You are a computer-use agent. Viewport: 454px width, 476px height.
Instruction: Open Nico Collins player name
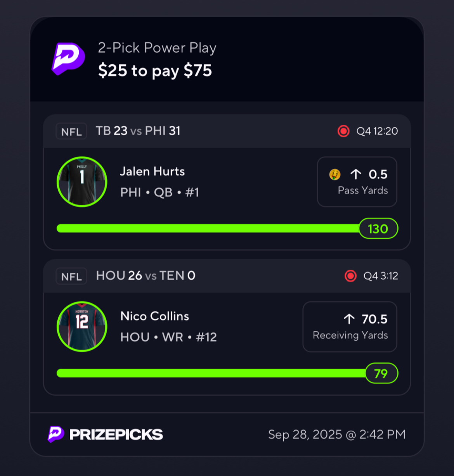click(x=154, y=316)
